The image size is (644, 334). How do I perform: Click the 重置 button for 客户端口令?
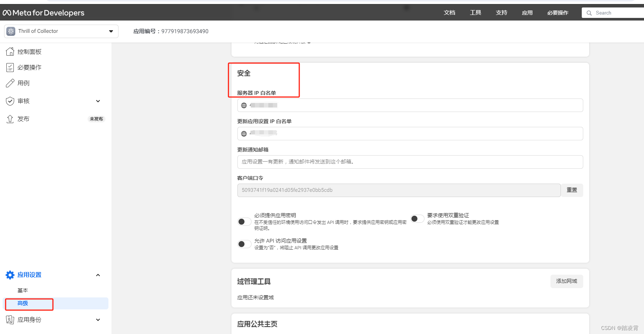pyautogui.click(x=572, y=190)
